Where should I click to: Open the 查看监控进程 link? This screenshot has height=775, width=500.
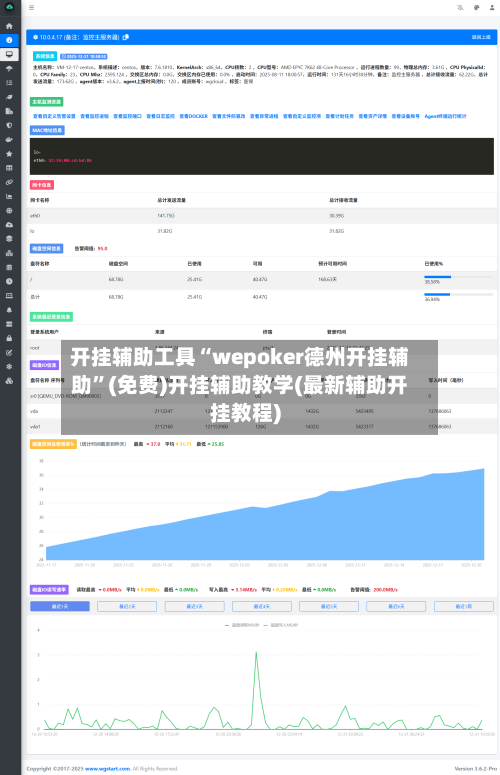pos(94,116)
